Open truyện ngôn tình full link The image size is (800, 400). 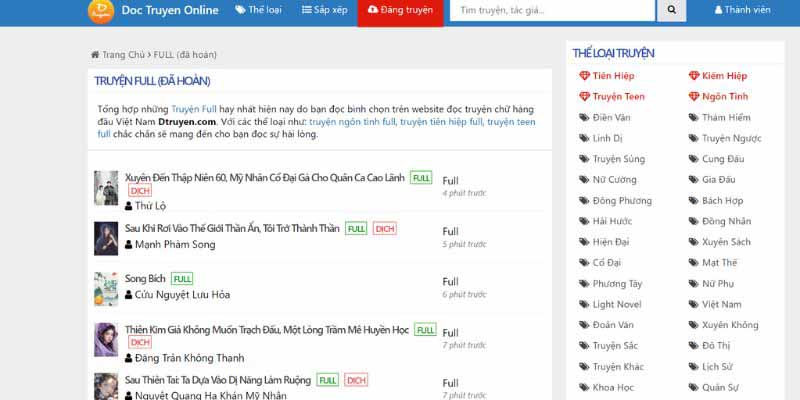click(353, 122)
